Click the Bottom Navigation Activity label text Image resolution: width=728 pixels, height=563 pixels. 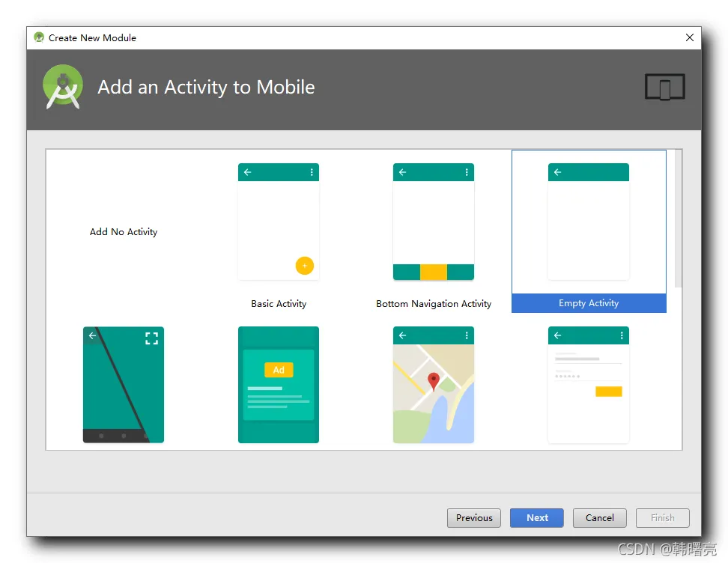point(434,303)
